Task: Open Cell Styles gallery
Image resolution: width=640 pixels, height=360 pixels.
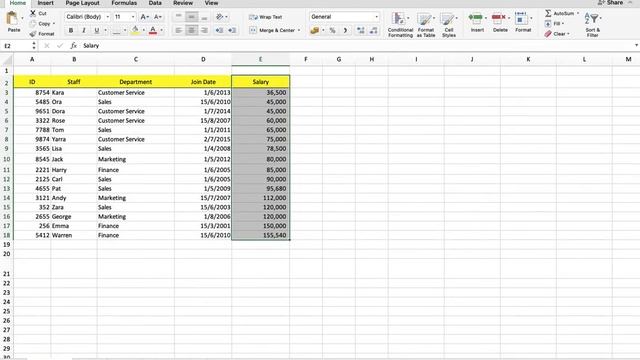Action: (x=449, y=24)
